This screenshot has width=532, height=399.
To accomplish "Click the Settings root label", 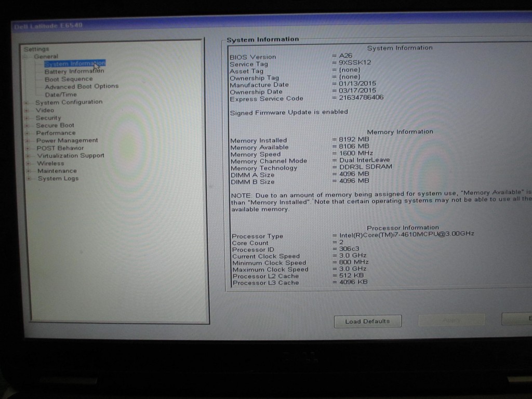I will click(36, 49).
